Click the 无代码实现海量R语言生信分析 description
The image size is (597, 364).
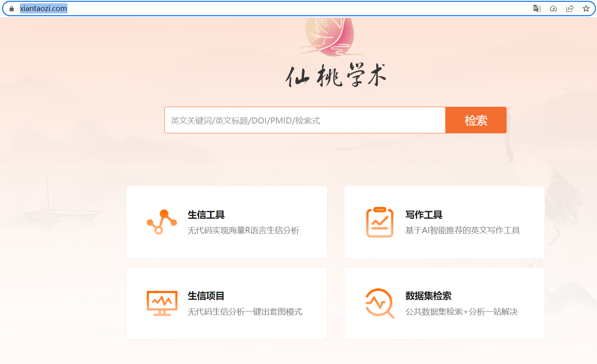pos(243,231)
